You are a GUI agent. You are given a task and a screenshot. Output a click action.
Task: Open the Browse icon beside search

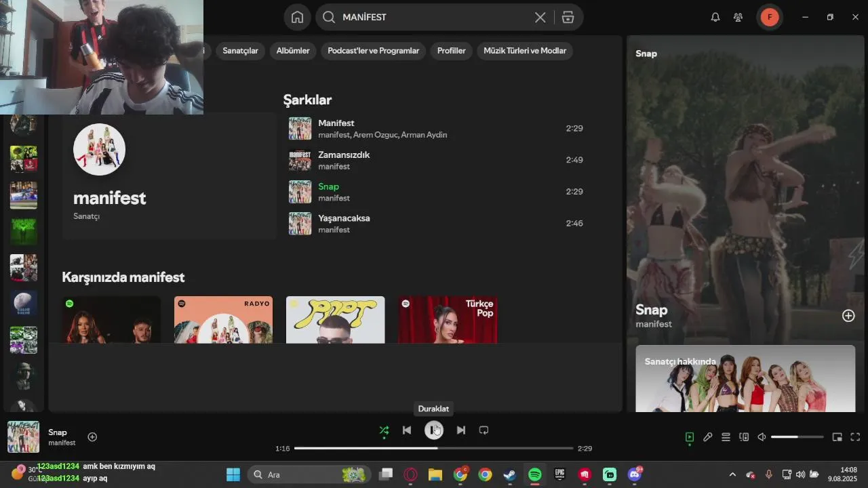click(568, 18)
